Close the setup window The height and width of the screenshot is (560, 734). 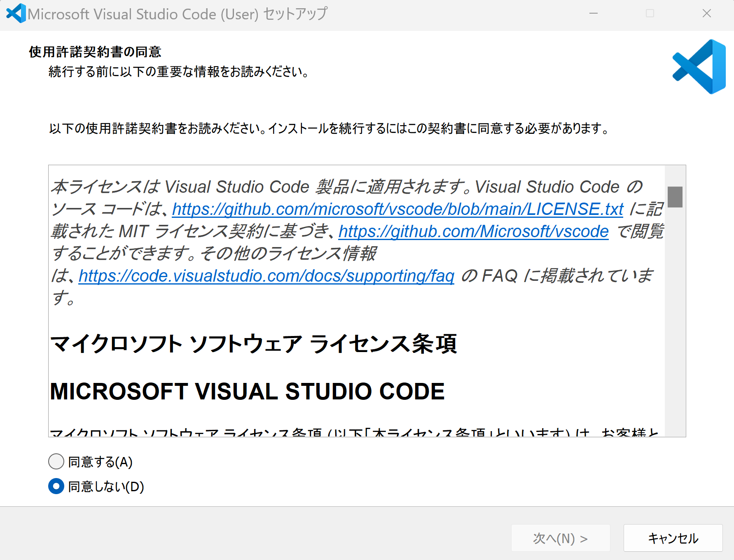coord(707,14)
